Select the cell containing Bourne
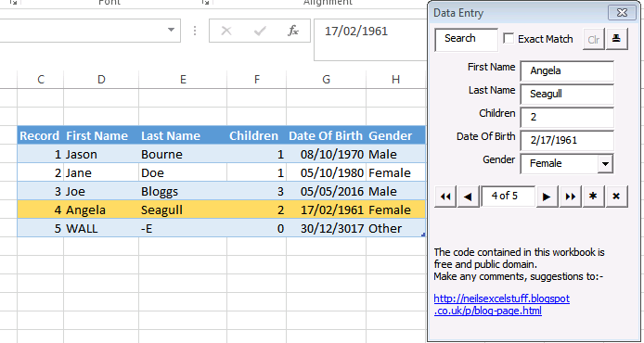Viewport: 644px width, 343px height. tap(183, 154)
